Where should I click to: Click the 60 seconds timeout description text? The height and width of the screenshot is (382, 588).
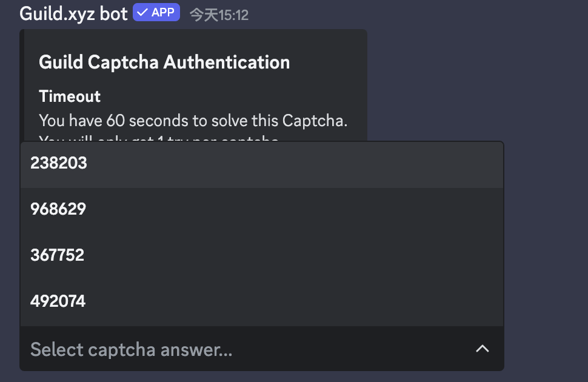pos(193,121)
